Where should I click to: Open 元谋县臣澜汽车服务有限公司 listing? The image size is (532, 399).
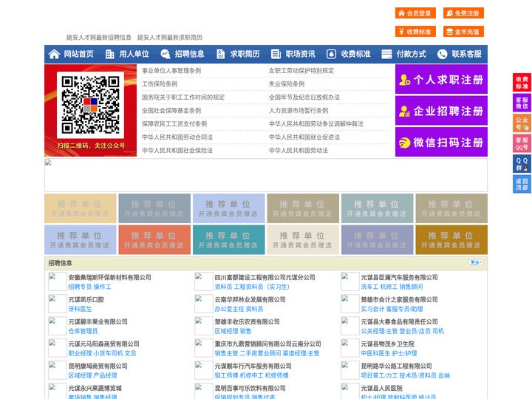tap(399, 277)
